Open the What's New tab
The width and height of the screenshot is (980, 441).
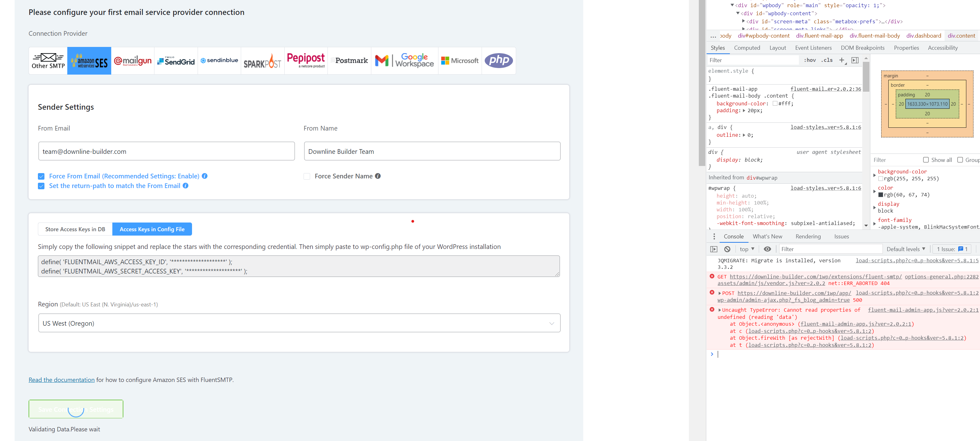[x=767, y=236]
